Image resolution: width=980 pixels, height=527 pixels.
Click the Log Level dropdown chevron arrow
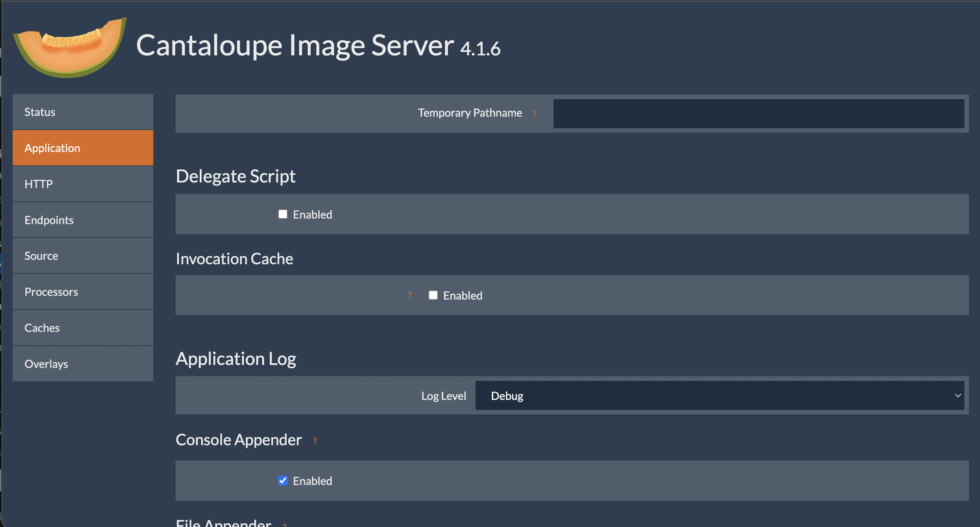(958, 396)
